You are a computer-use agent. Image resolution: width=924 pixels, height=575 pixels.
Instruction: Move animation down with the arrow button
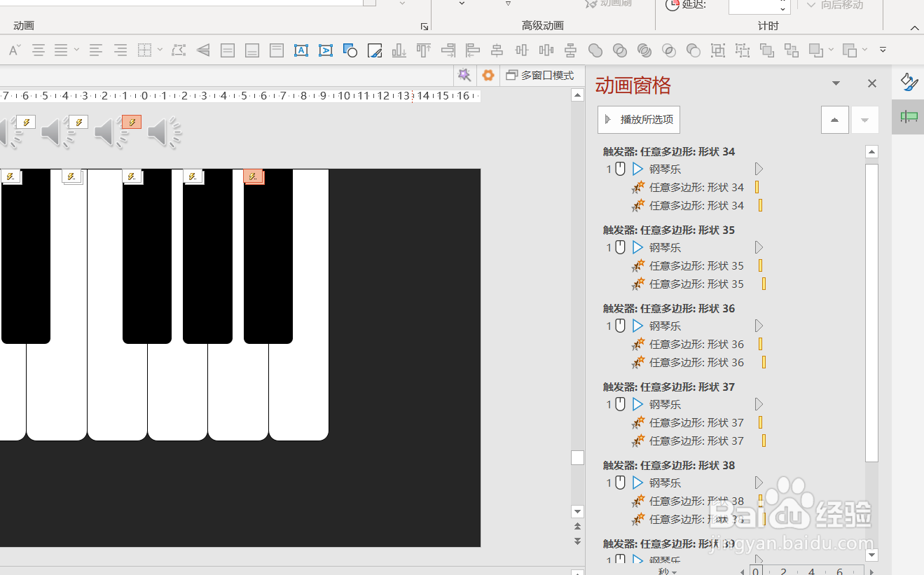click(x=864, y=120)
